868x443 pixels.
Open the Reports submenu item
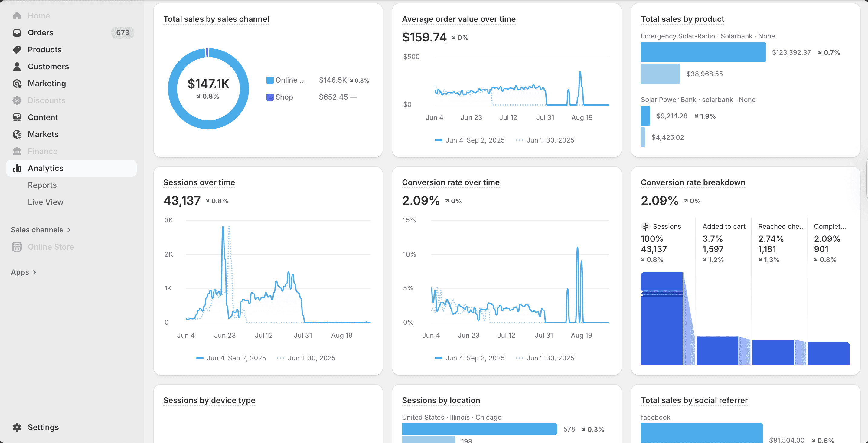pos(42,185)
